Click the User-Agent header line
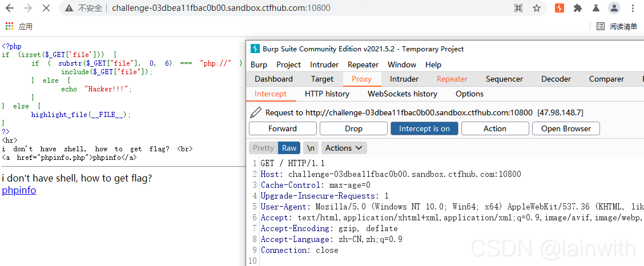The image size is (644, 266). [x=451, y=207]
